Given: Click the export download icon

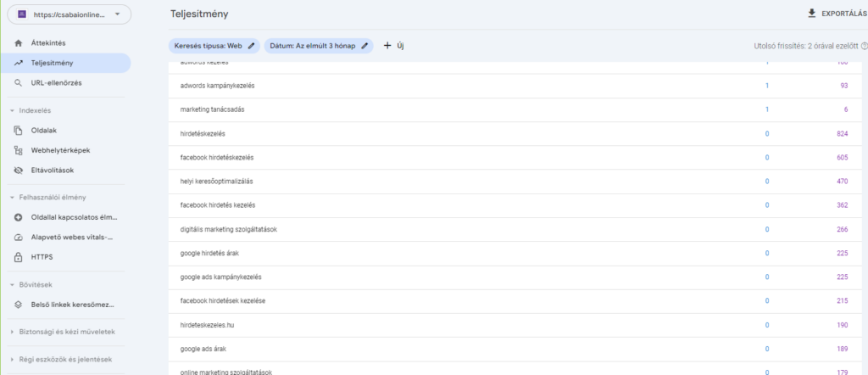Looking at the screenshot, I should [x=812, y=14].
